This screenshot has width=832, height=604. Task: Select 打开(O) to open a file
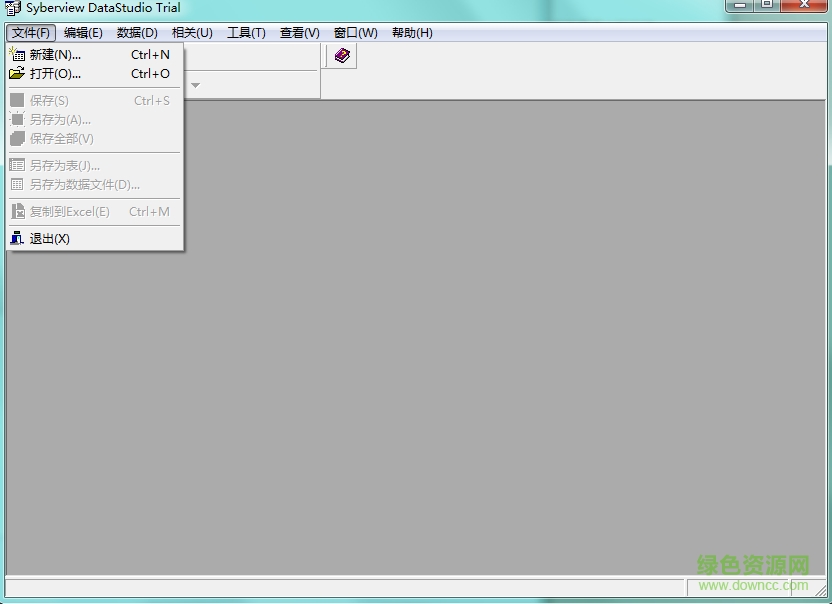pyautogui.click(x=55, y=74)
